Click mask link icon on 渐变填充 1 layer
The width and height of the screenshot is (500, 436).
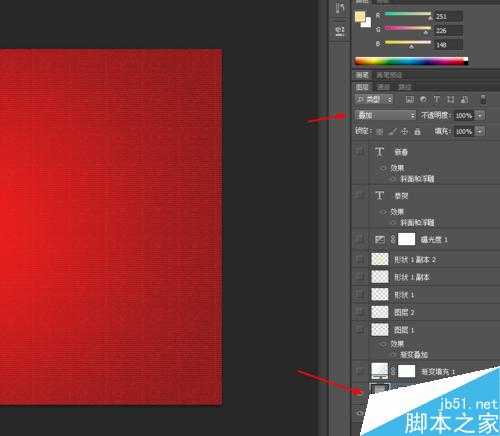[393, 371]
